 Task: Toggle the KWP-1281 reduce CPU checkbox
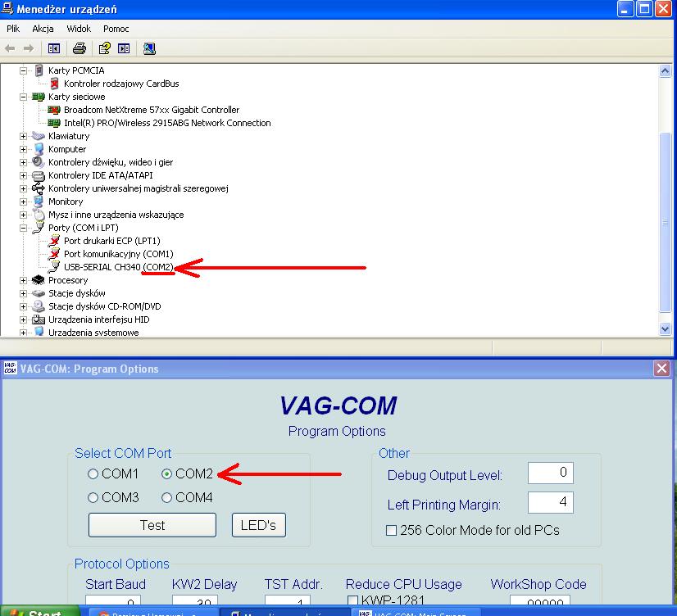click(352, 600)
